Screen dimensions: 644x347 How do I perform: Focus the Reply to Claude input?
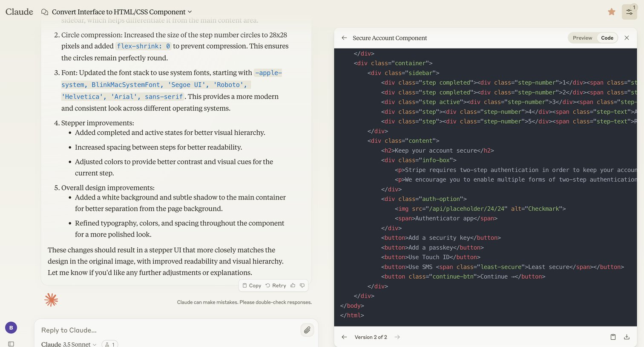tap(168, 330)
